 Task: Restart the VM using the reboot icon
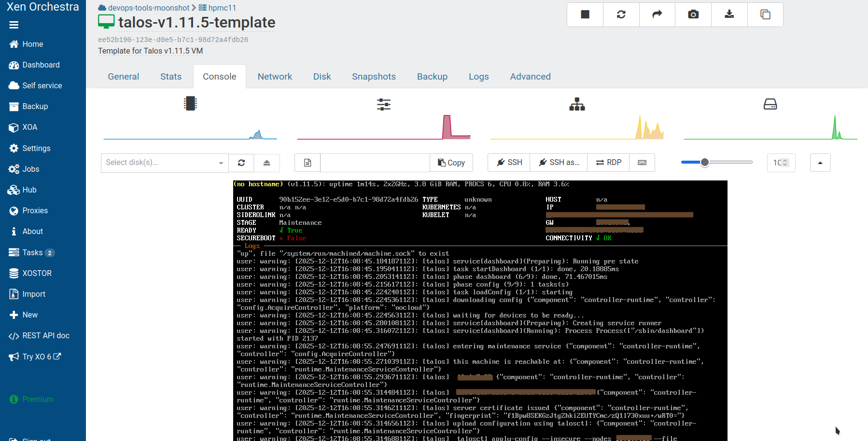tap(621, 14)
